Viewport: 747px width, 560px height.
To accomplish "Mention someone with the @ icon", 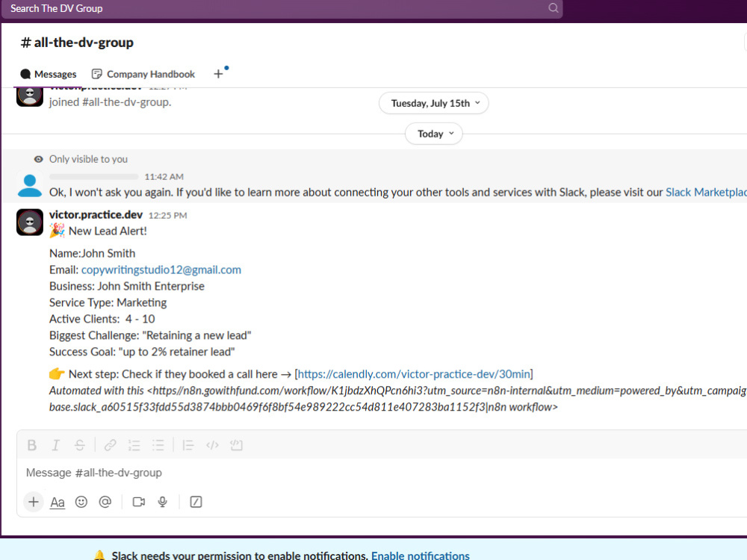I will click(105, 502).
